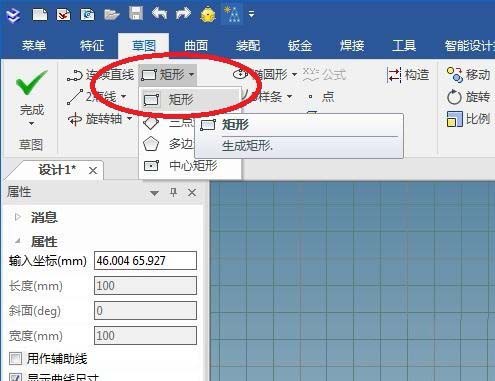Click the 公式 formula curve tool
The height and width of the screenshot is (381, 495).
(x=324, y=75)
